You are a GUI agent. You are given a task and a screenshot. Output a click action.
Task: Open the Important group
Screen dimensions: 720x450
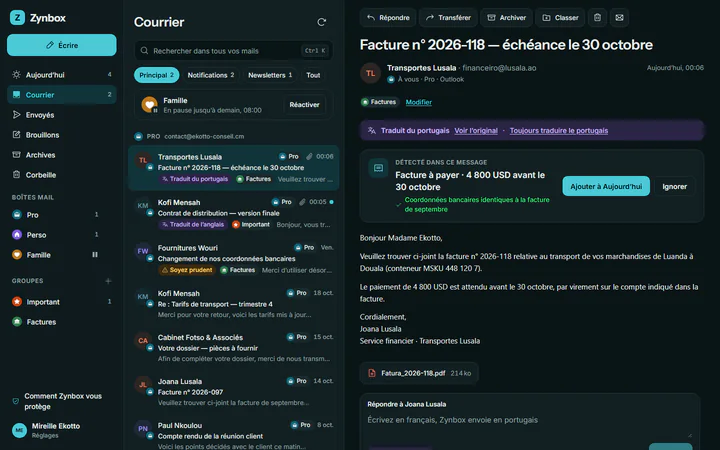(x=62, y=302)
